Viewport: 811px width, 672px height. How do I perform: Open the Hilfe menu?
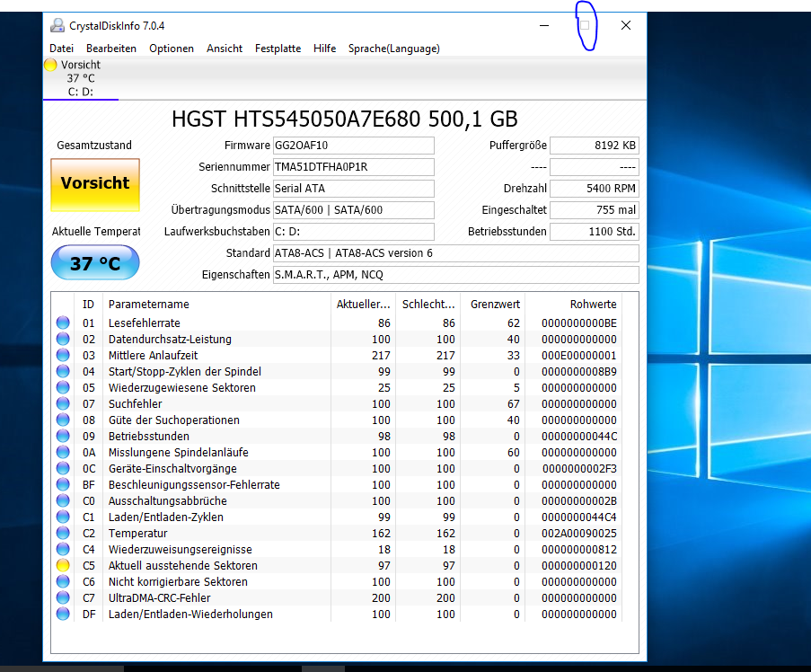coord(325,49)
